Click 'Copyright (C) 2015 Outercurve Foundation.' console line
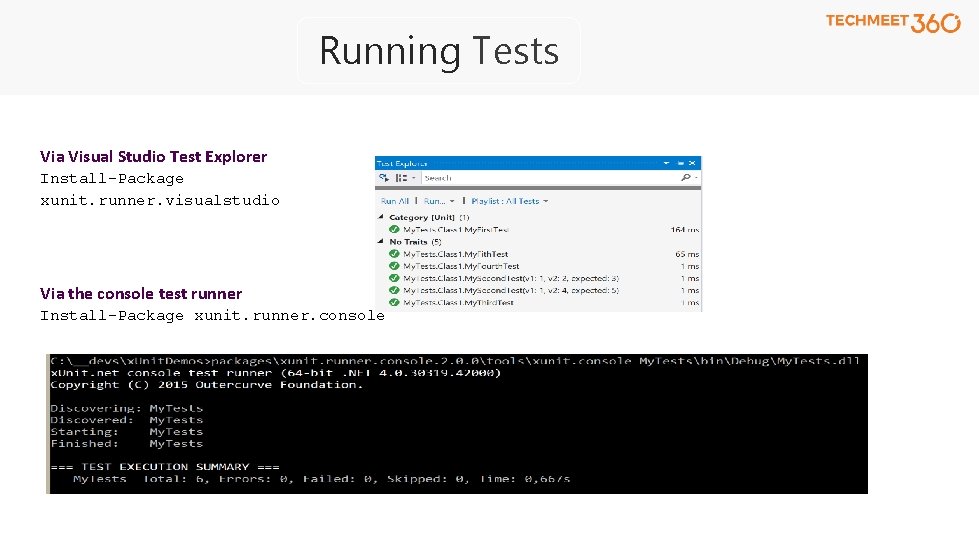Image resolution: width=979 pixels, height=551 pixels. pos(207,384)
